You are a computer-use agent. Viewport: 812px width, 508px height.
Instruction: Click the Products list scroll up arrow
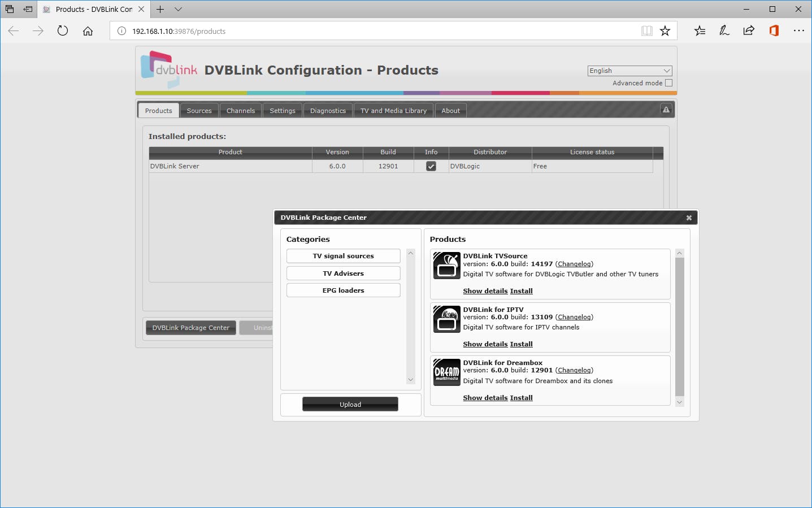point(680,253)
